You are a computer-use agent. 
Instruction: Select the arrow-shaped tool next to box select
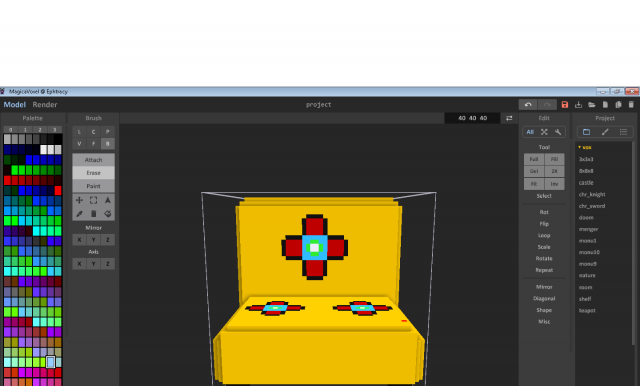[108, 200]
